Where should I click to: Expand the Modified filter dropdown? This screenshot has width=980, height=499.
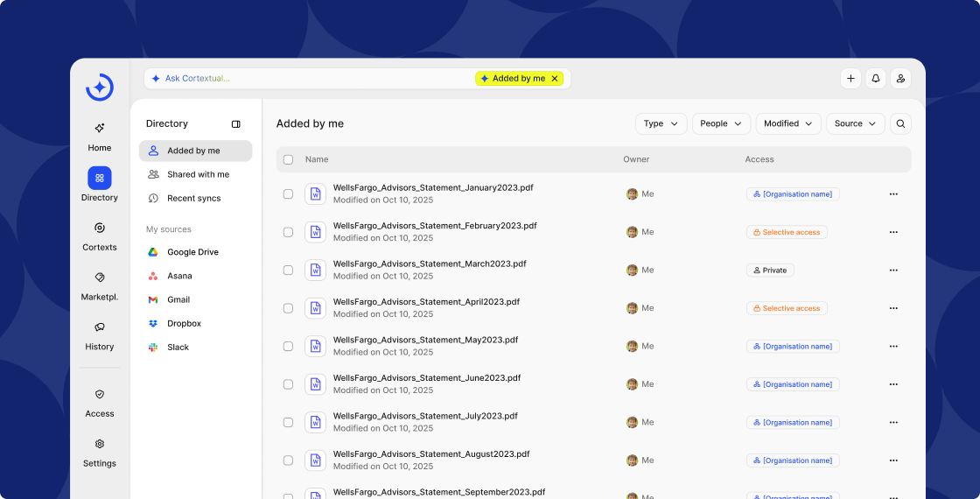788,124
